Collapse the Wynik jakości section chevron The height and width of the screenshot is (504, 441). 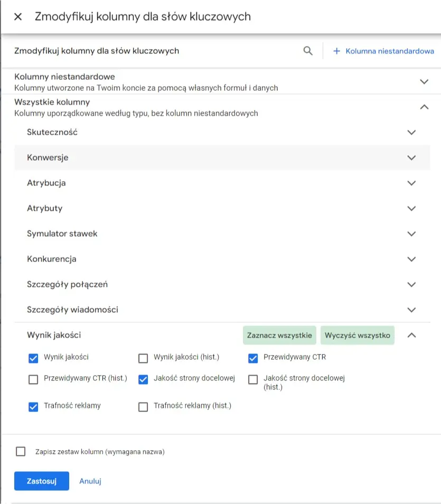point(412,335)
